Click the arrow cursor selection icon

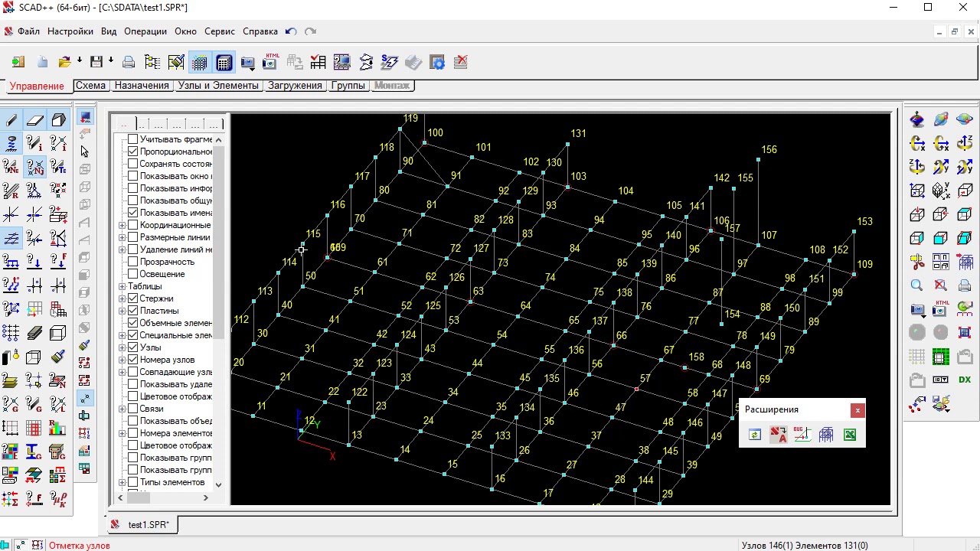(84, 152)
